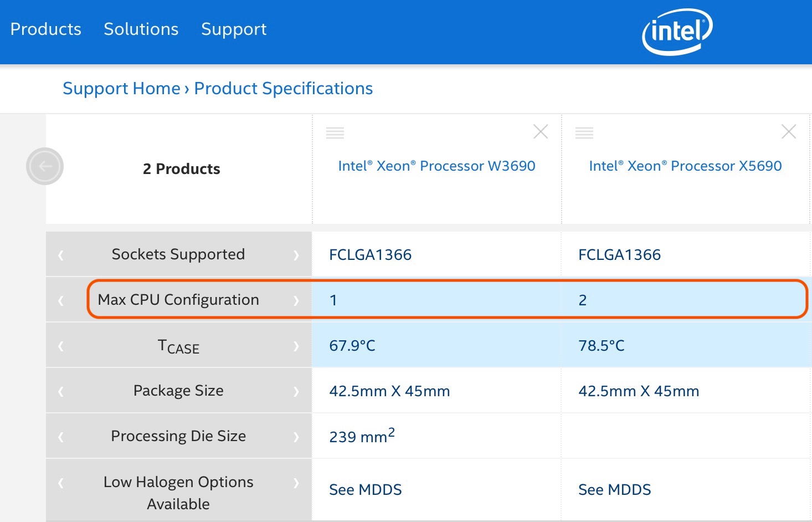Image resolution: width=812 pixels, height=522 pixels.
Task: Click X5690 socket value FCLGA1366
Action: click(620, 255)
